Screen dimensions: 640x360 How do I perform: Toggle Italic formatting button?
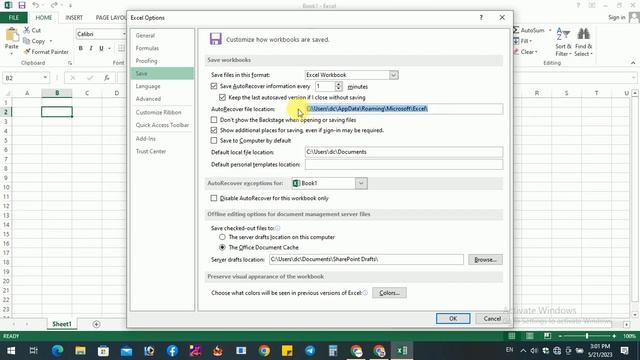(91, 49)
